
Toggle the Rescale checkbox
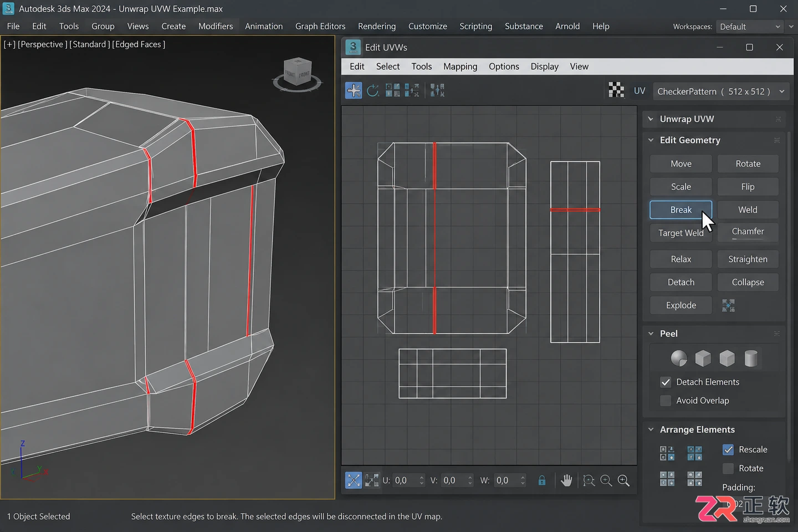(728, 450)
